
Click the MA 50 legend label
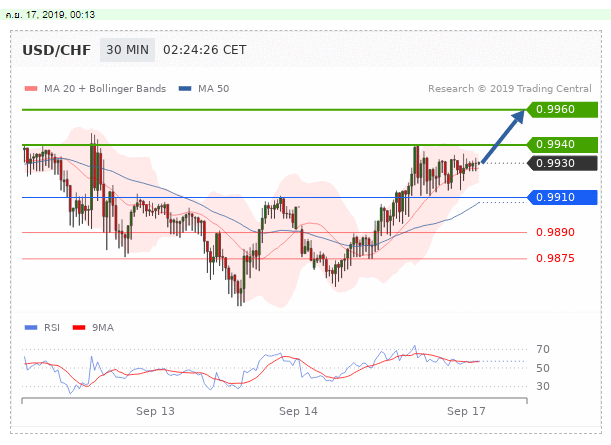[x=213, y=89]
